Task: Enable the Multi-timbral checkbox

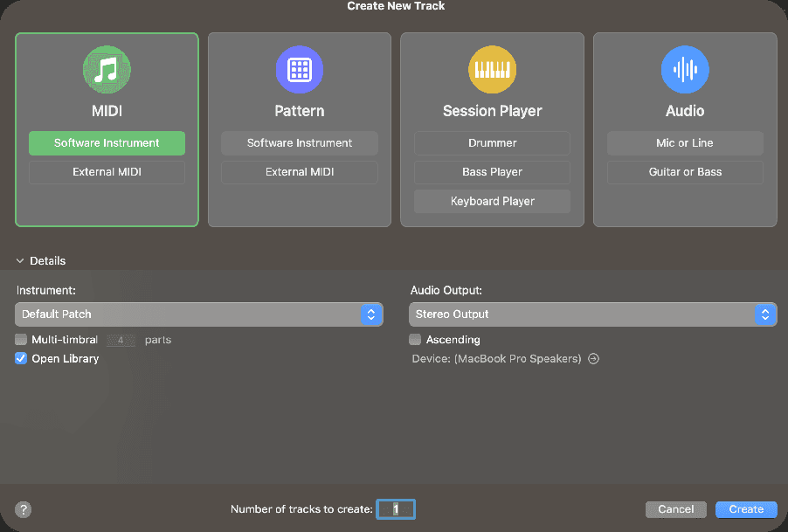Action: click(x=21, y=340)
